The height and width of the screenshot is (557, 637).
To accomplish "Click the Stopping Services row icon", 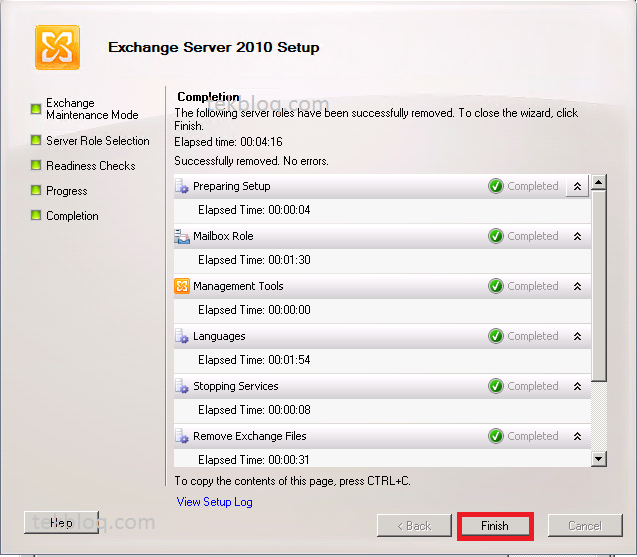I will 182,386.
